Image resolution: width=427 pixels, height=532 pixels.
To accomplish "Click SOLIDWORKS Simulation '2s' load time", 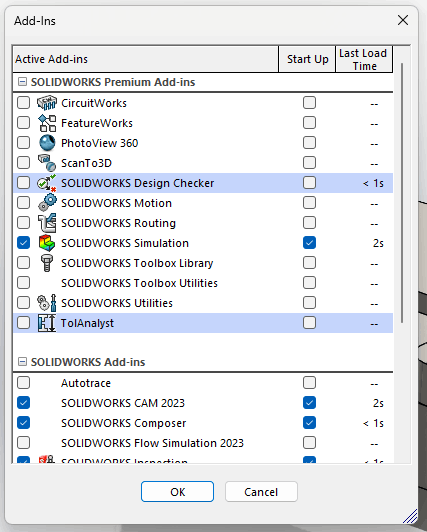I will pos(378,243).
